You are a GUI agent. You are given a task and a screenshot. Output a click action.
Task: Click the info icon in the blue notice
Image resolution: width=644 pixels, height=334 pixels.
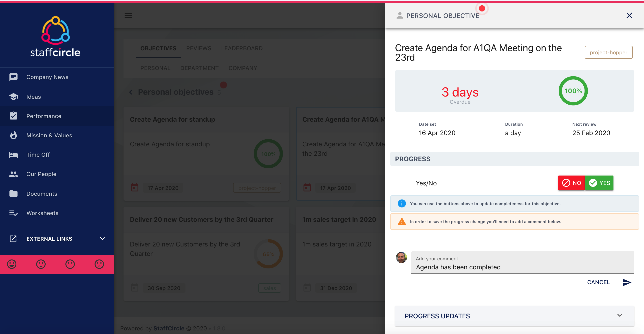point(402,204)
